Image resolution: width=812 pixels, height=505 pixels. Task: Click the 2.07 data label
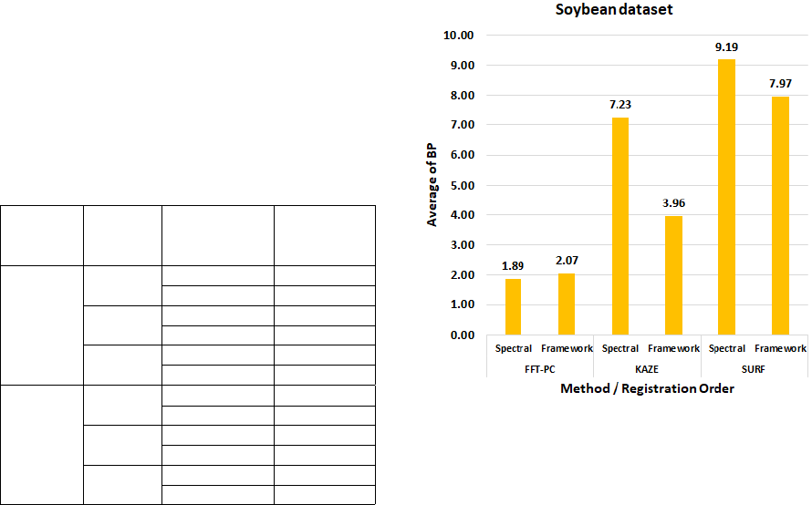click(x=567, y=260)
